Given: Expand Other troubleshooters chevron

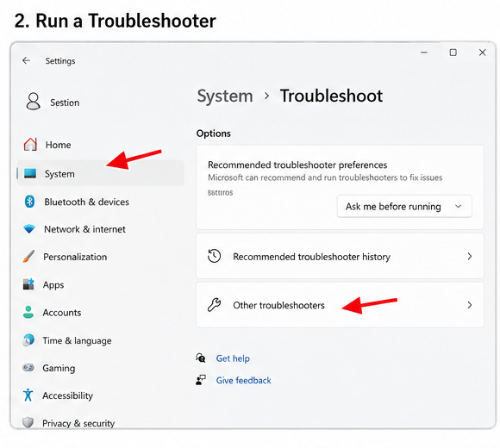Looking at the screenshot, I should click(x=469, y=305).
